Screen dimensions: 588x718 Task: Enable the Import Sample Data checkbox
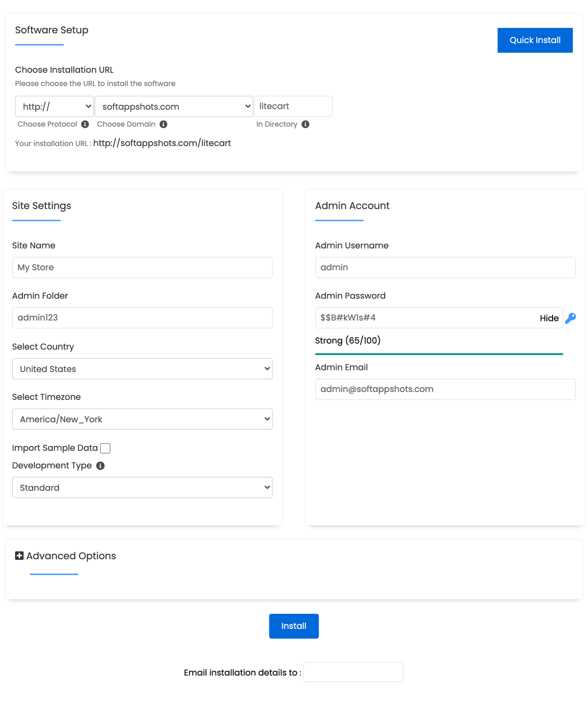click(x=105, y=448)
